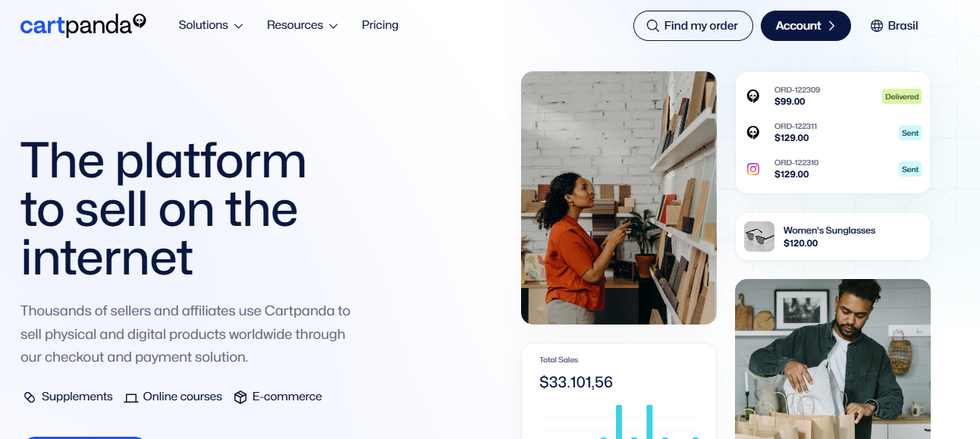Click the Resources chevron arrow
Viewport: 980px width, 439px height.
point(332,26)
